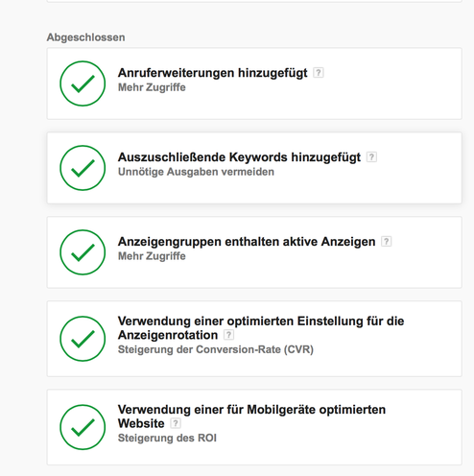Click Mehr Zugriffe under Anruferweiterungen
474x476 pixels.
(x=152, y=87)
